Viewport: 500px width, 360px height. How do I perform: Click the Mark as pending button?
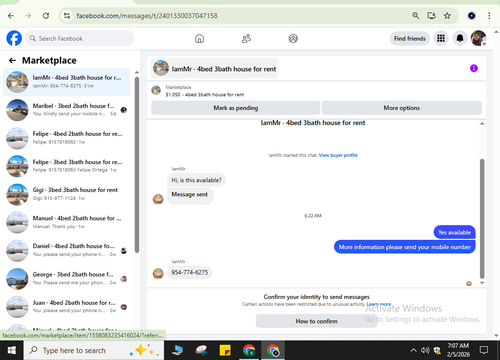[236, 108]
